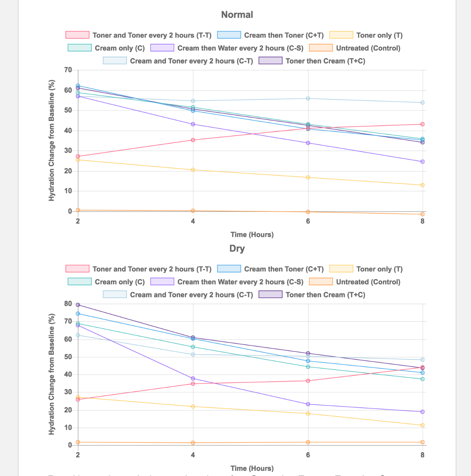Click 'Cream and Toner every 2 hours' swatch, Normal legend
Image resolution: width=471 pixels, height=476 pixels.
click(x=115, y=61)
